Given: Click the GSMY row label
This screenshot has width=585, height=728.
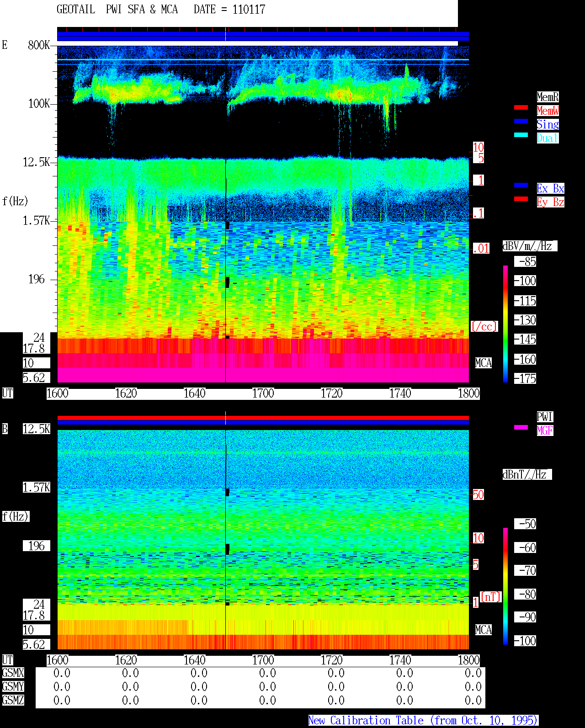Looking at the screenshot, I should pyautogui.click(x=13, y=686).
